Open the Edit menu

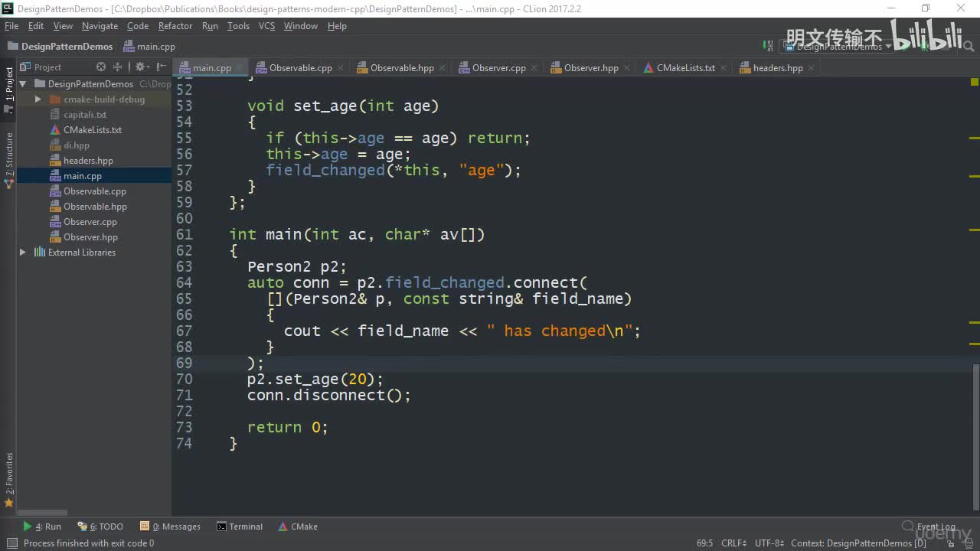pyautogui.click(x=36, y=26)
